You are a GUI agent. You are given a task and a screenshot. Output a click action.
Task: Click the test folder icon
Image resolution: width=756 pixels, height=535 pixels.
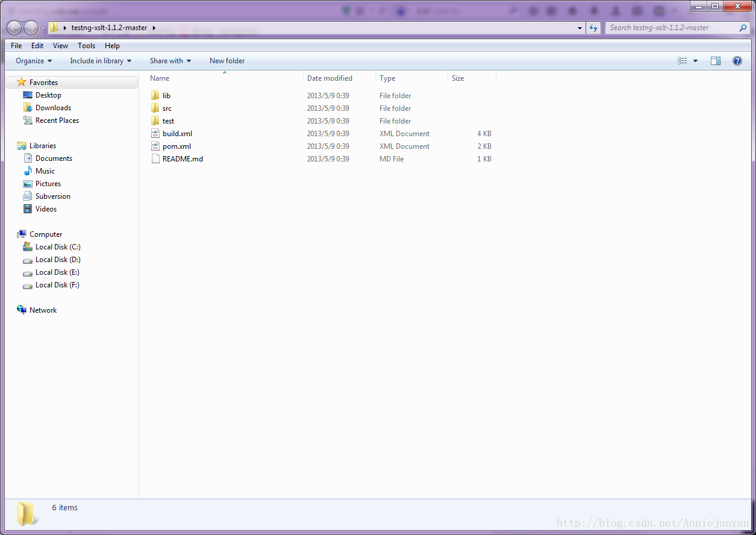[155, 121]
